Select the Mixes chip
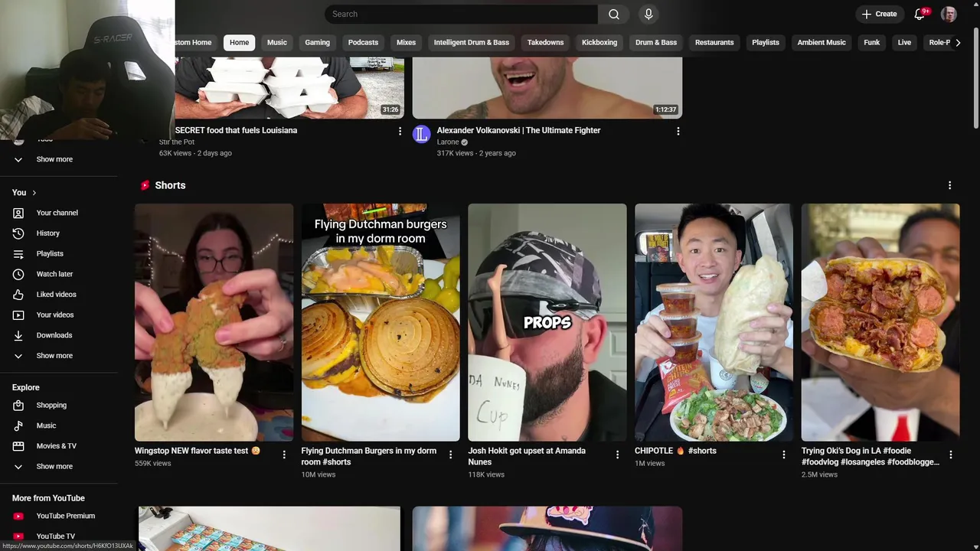Image resolution: width=980 pixels, height=551 pixels. 406,42
